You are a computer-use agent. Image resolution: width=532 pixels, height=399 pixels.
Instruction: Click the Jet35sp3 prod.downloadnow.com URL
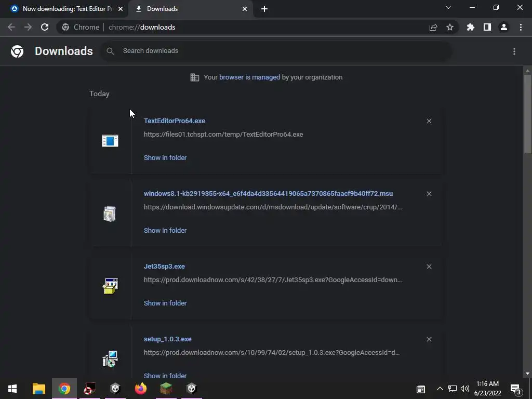pos(273,280)
